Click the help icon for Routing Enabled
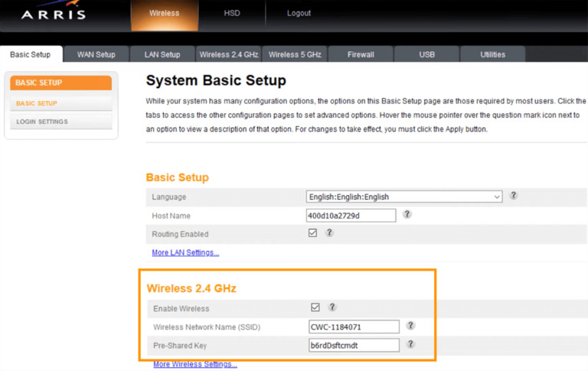 (329, 233)
